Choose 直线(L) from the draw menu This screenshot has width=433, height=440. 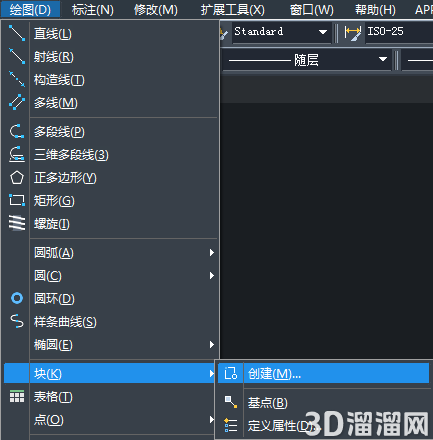click(111, 33)
